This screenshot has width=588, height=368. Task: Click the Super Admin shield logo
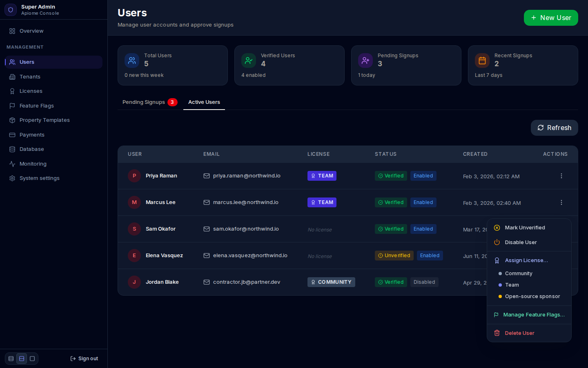11,10
